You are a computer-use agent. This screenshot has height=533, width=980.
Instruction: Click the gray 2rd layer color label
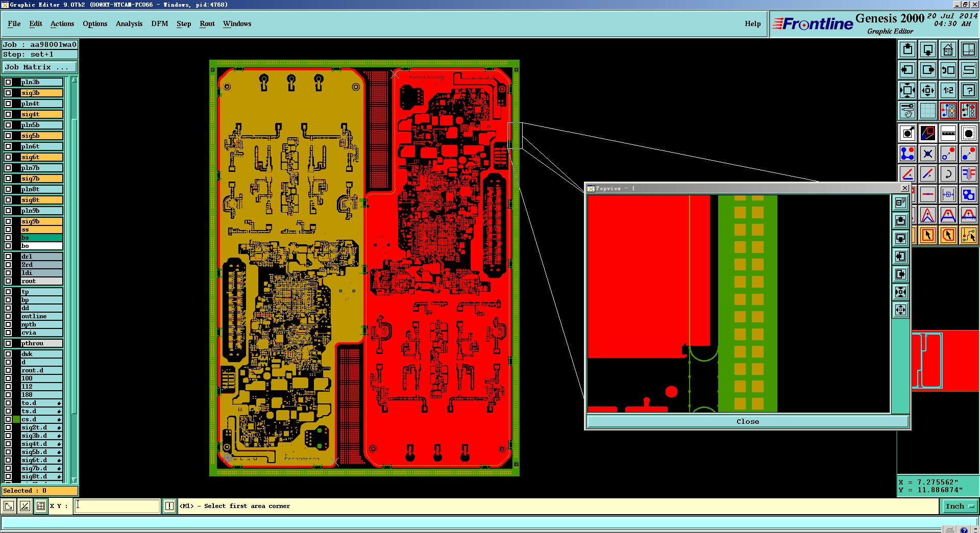[x=41, y=265]
